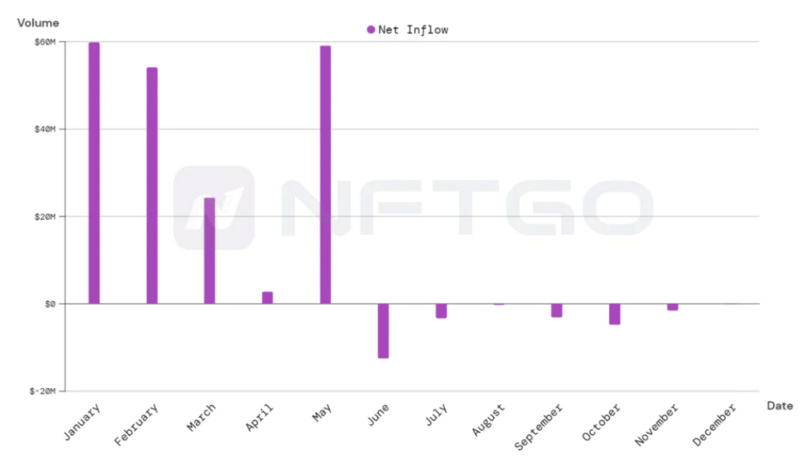The image size is (800, 459).
Task: Click the NFTGO watermark logo icon
Action: 213,207
